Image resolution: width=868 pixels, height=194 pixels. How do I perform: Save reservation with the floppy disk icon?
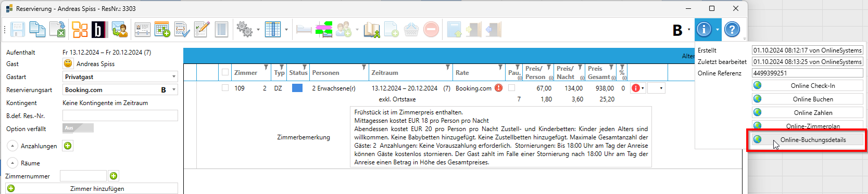[18, 30]
